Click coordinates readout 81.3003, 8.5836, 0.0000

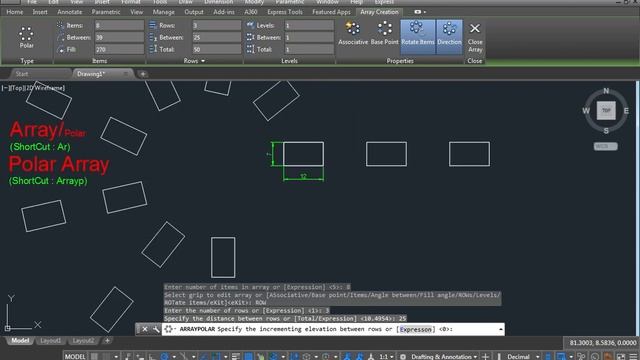click(602, 342)
